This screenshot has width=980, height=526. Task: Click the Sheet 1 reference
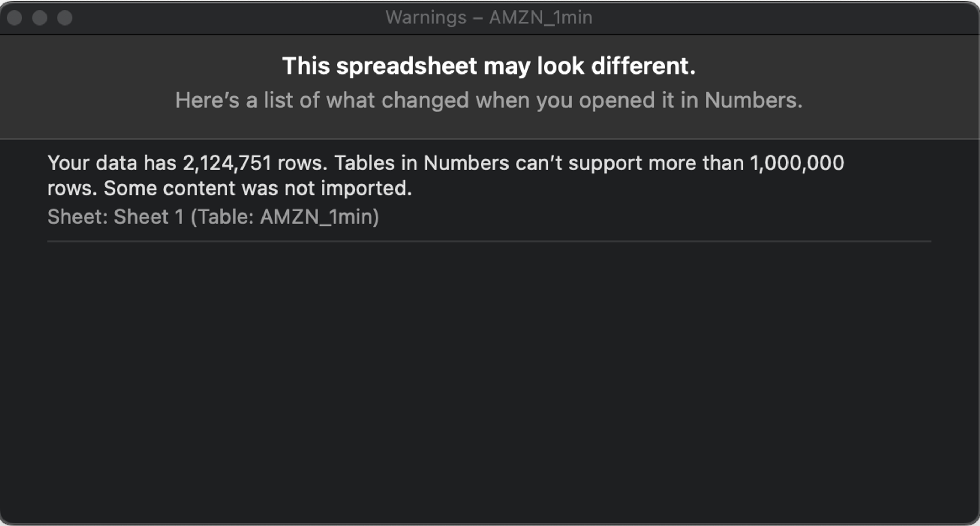click(148, 216)
